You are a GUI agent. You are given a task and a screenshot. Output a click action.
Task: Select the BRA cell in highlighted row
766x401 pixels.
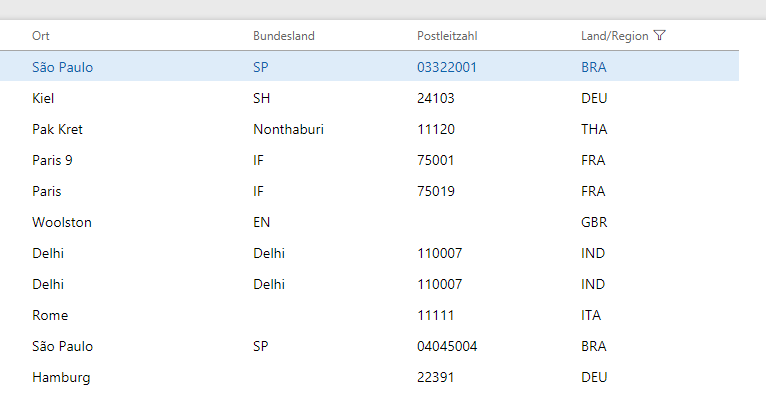coord(594,68)
